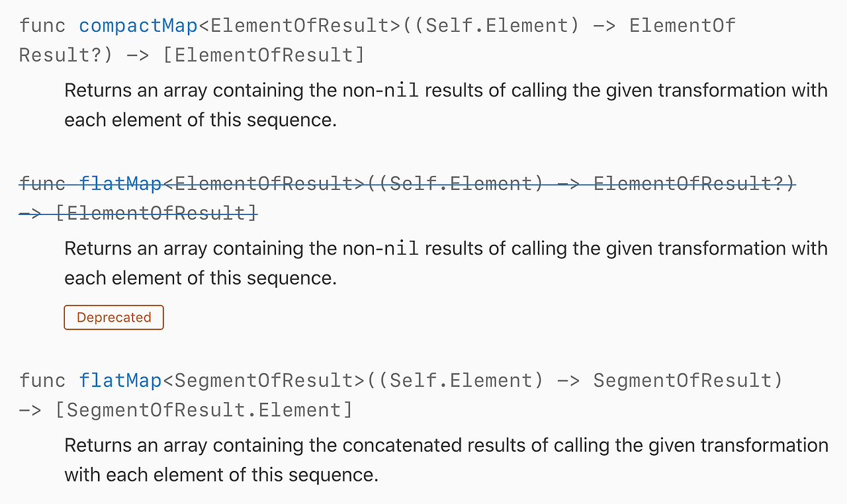This screenshot has height=504, width=847.
Task: Open the struck-through deprecated flatMap link
Action: pos(120,184)
